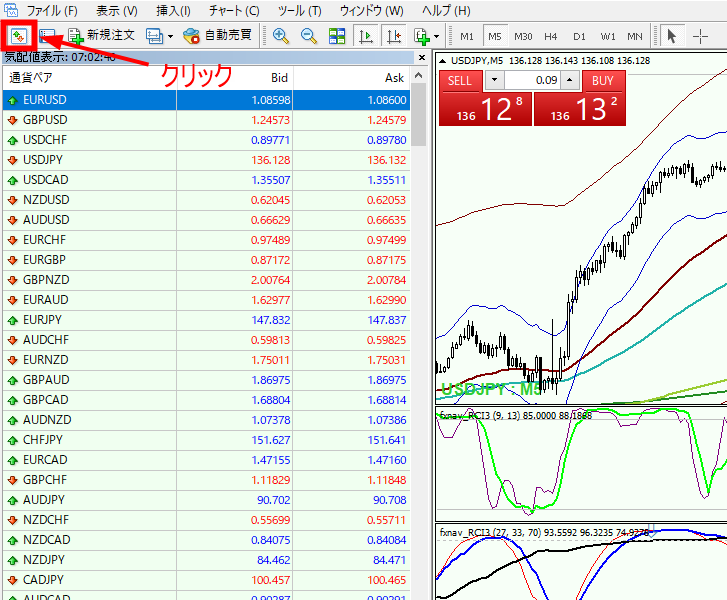This screenshot has height=600, width=727.
Task: Switch chart to H4 timeframe
Action: [x=551, y=36]
